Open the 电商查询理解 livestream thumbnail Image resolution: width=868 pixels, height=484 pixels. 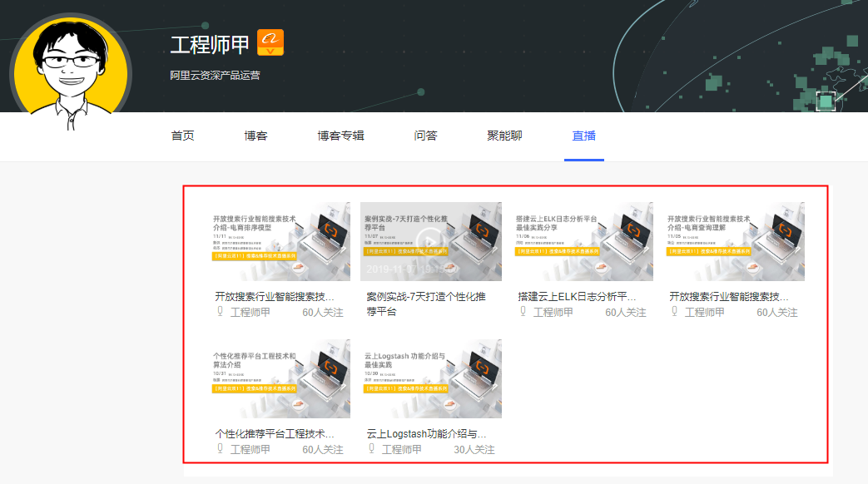[734, 241]
